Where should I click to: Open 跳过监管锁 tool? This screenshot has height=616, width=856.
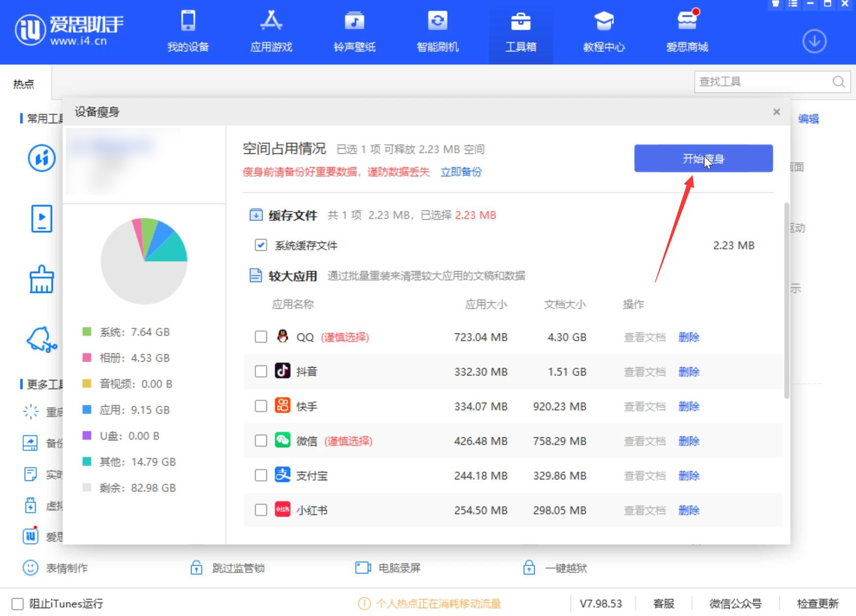[x=228, y=568]
